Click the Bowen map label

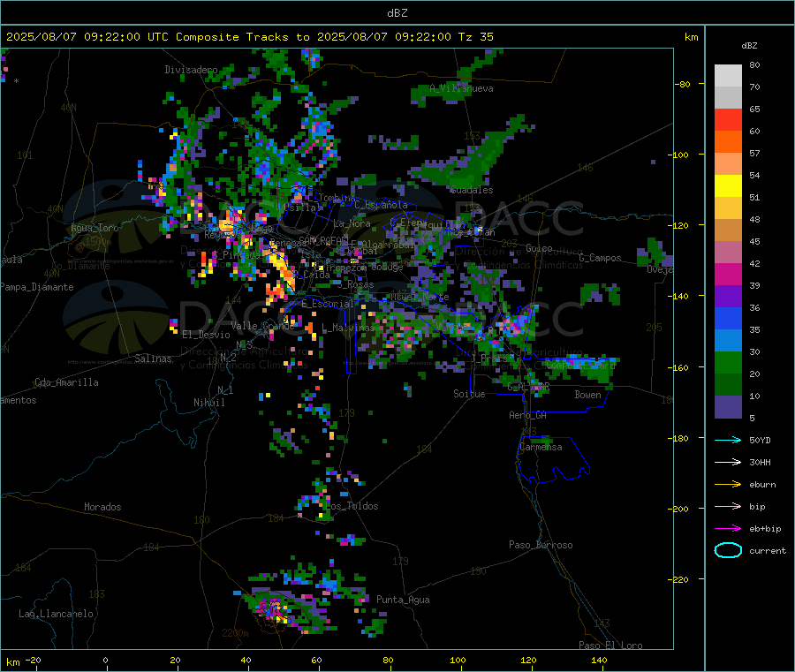pos(587,395)
